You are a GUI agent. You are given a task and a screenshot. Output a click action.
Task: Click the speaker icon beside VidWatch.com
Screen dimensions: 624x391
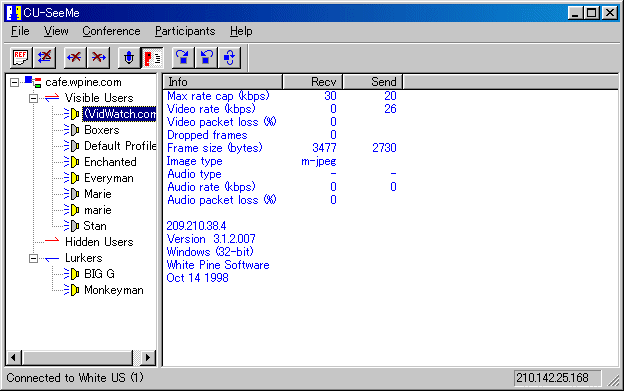72,114
